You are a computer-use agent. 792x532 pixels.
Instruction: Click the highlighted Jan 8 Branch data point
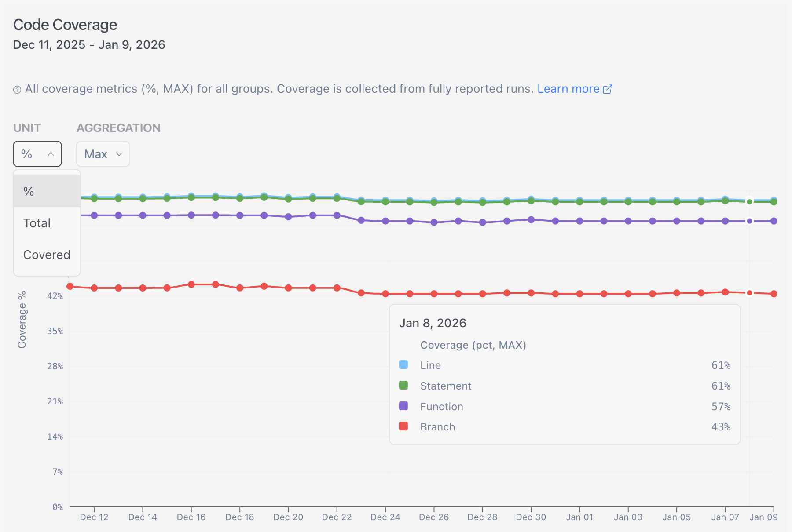[749, 293]
